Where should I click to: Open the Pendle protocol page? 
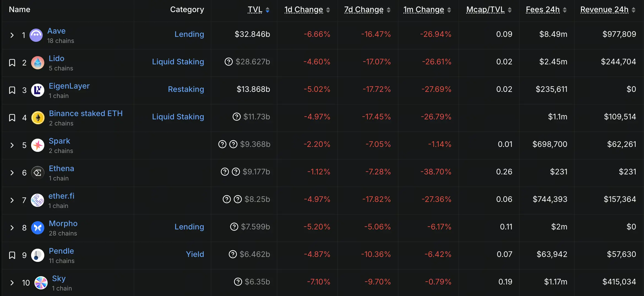[x=61, y=251]
